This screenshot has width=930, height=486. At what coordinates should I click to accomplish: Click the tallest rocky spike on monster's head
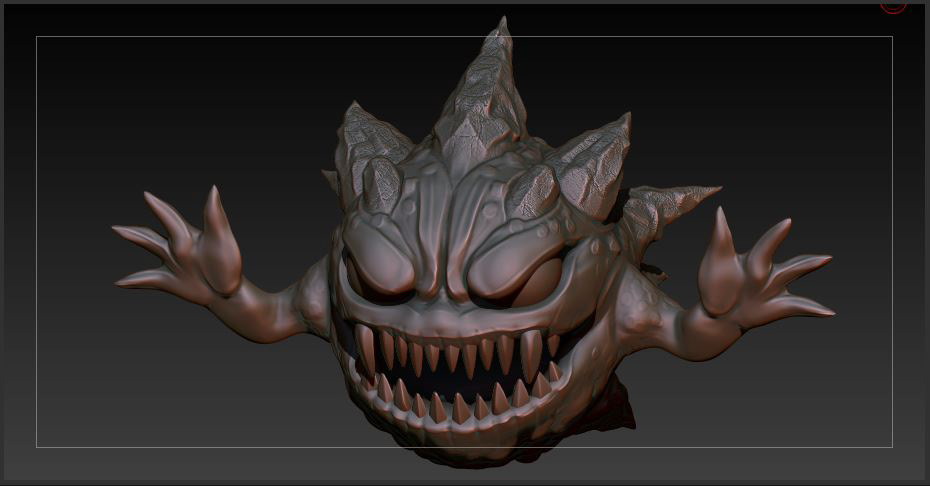pyautogui.click(x=482, y=92)
